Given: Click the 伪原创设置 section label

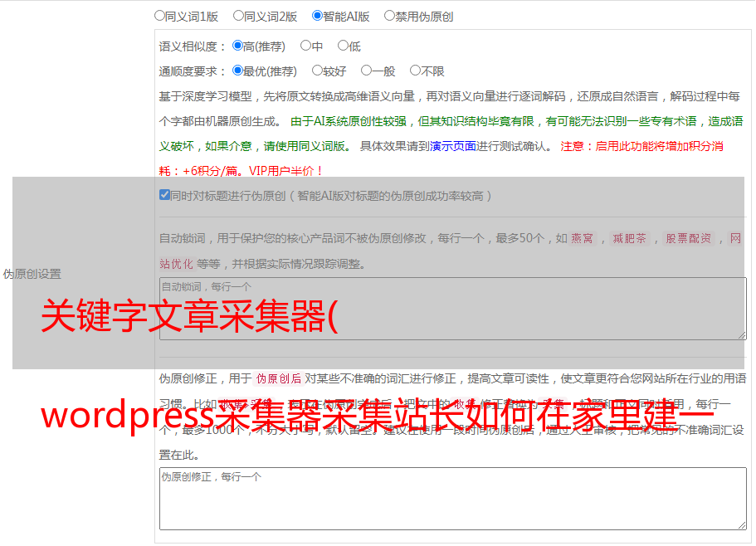Looking at the screenshot, I should click(32, 274).
